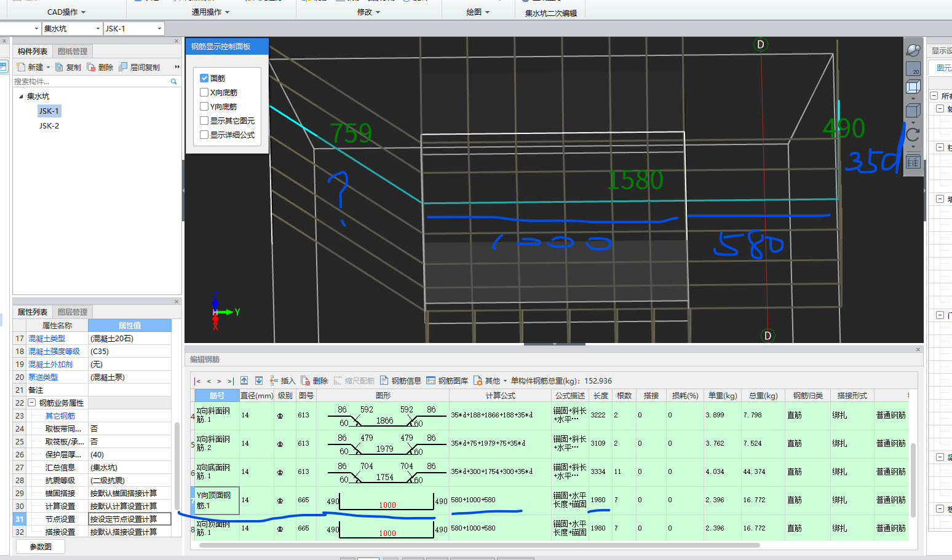The image size is (952, 560).
Task: Uncheck the 面筋 checkbox
Action: [x=204, y=78]
